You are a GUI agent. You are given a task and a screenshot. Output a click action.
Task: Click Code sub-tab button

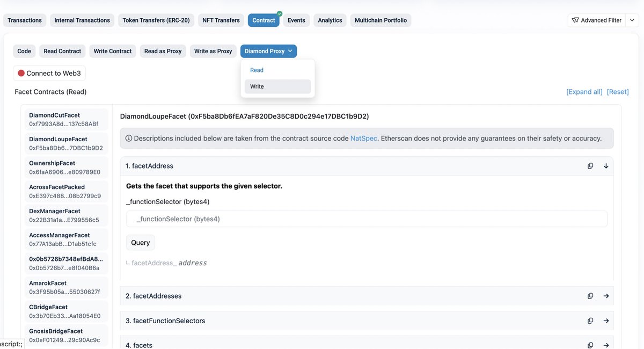tap(24, 51)
